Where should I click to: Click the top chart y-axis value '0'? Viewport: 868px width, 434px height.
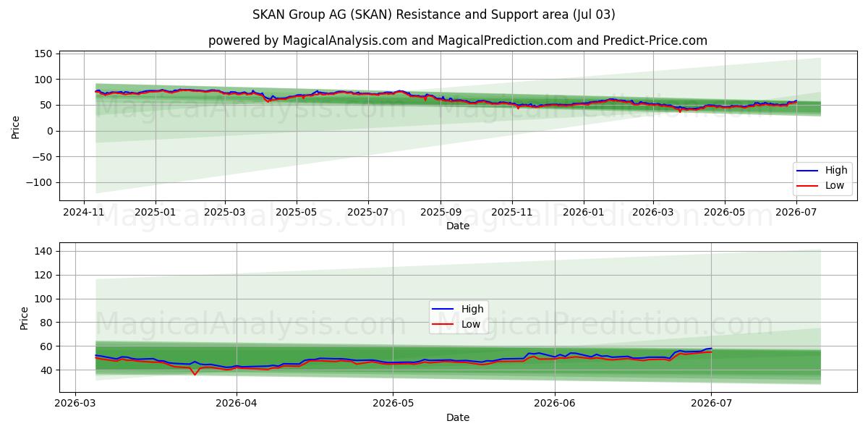(x=51, y=131)
